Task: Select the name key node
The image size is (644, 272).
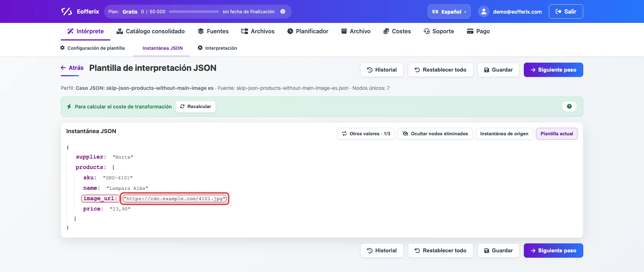Action: click(92, 188)
